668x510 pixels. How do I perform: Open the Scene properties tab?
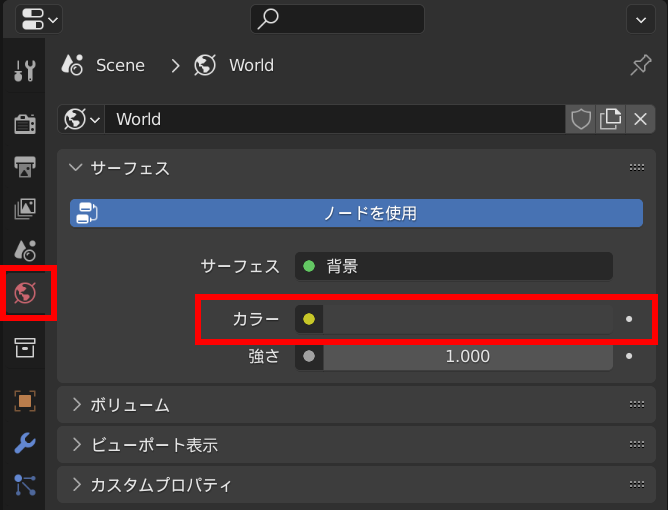coord(24,250)
